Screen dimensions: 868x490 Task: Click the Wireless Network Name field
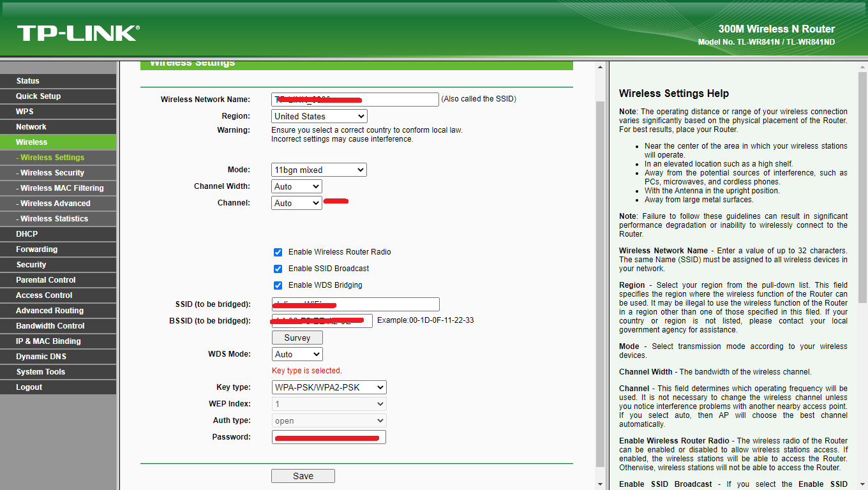tap(355, 100)
